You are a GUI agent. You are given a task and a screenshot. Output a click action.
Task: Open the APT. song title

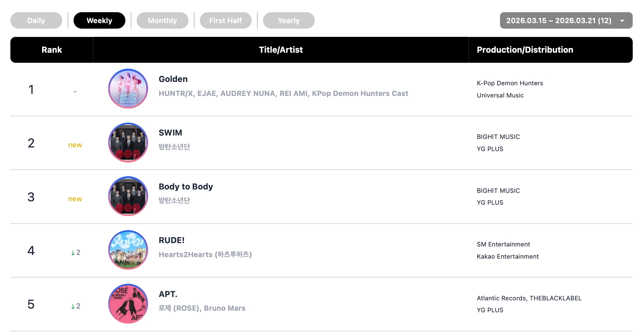[x=168, y=294]
